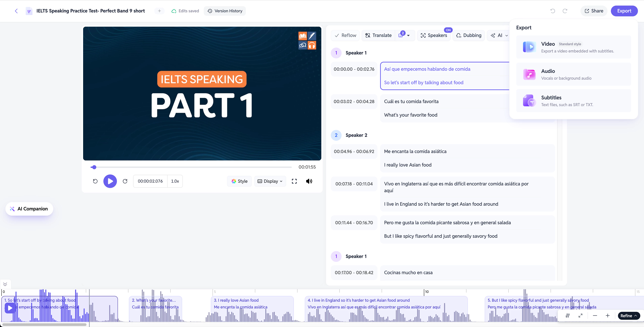Viewport: 644px width, 327px height.
Task: Enter fullscreen video mode
Action: (294, 181)
